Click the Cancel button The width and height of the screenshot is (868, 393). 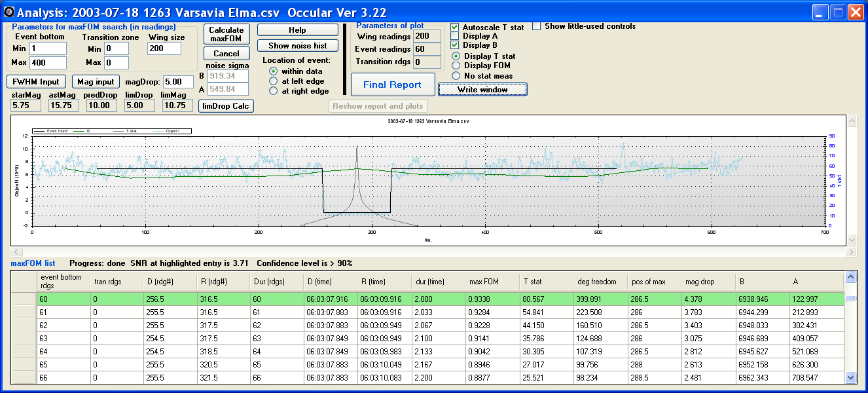tap(226, 54)
